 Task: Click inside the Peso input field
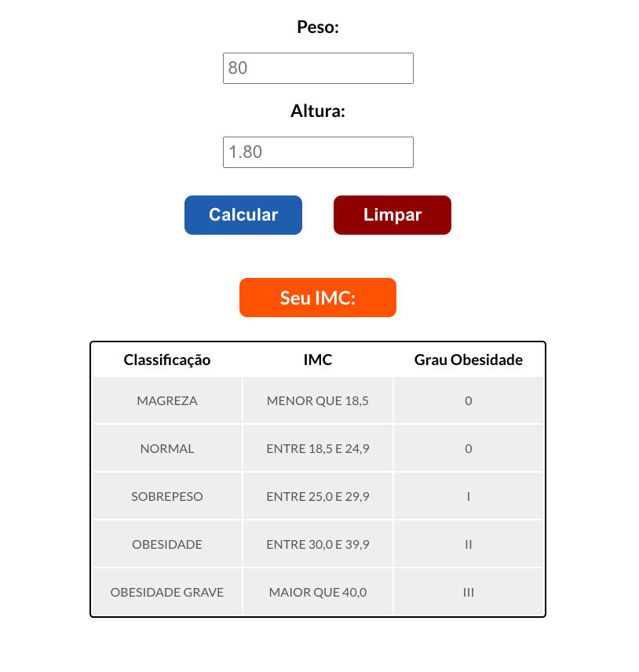[318, 68]
